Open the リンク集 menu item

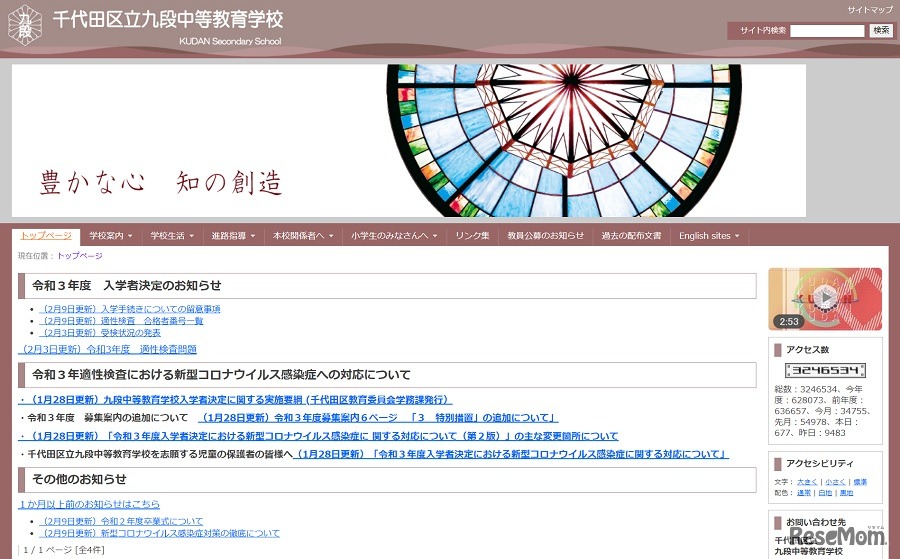[x=472, y=236]
